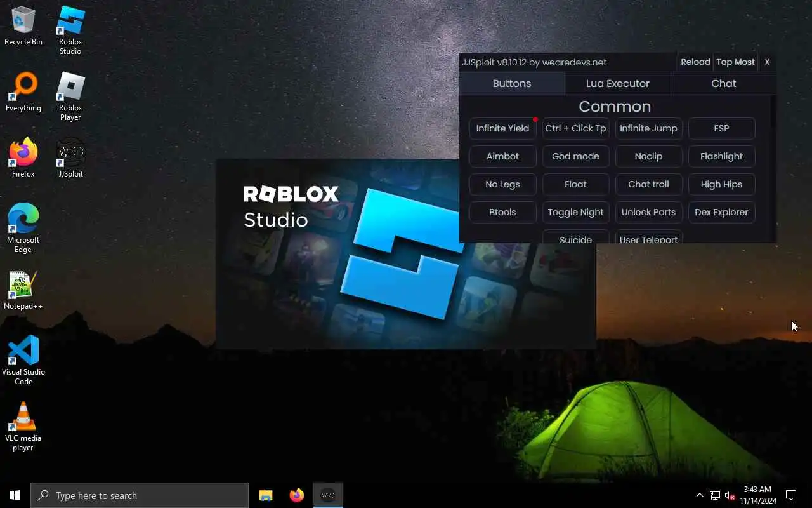Select the Everything search desktop icon

23,93
